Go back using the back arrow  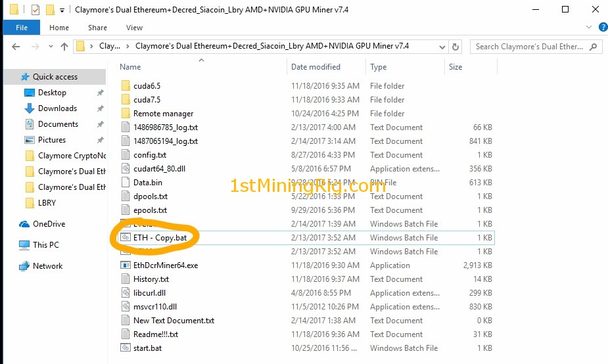(16, 47)
